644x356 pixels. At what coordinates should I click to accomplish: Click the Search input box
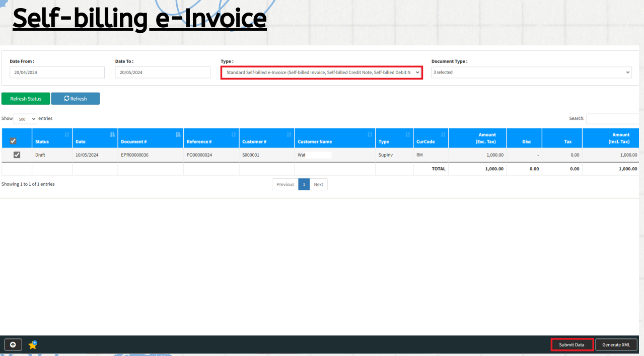[x=613, y=119]
